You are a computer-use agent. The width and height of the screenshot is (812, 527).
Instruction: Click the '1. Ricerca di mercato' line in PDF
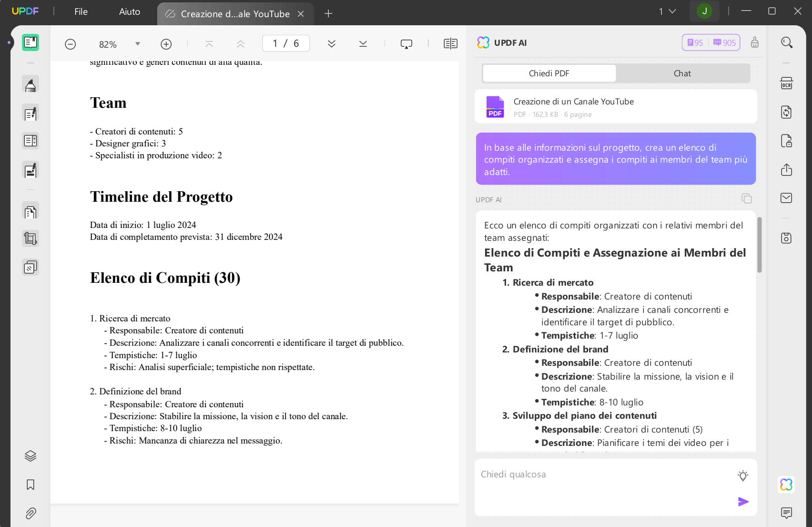(130, 319)
